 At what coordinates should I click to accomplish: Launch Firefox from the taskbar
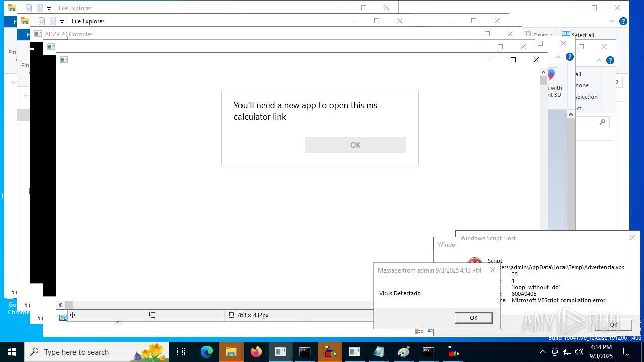pos(256,352)
